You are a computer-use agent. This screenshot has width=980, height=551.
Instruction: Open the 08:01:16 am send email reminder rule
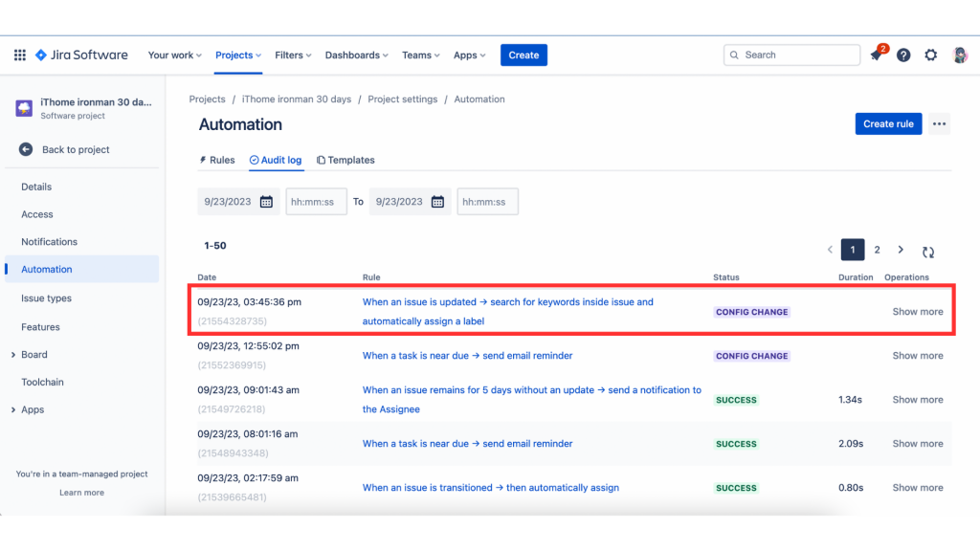[467, 444]
